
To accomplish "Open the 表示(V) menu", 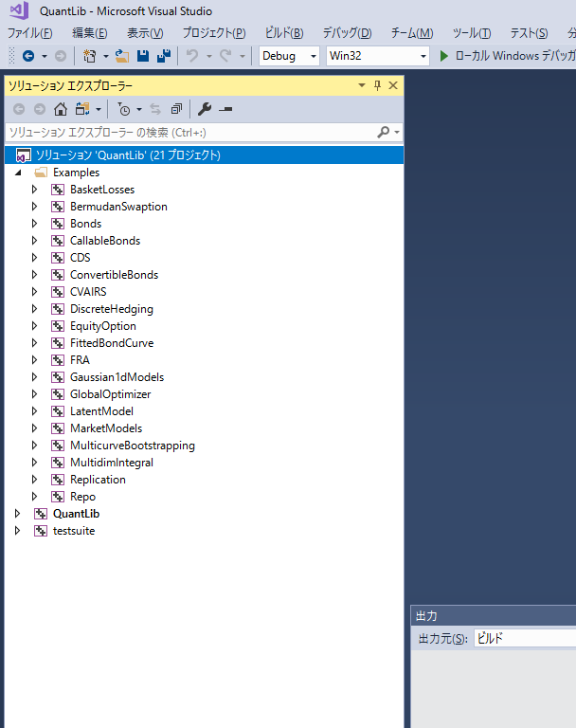I will pyautogui.click(x=145, y=33).
